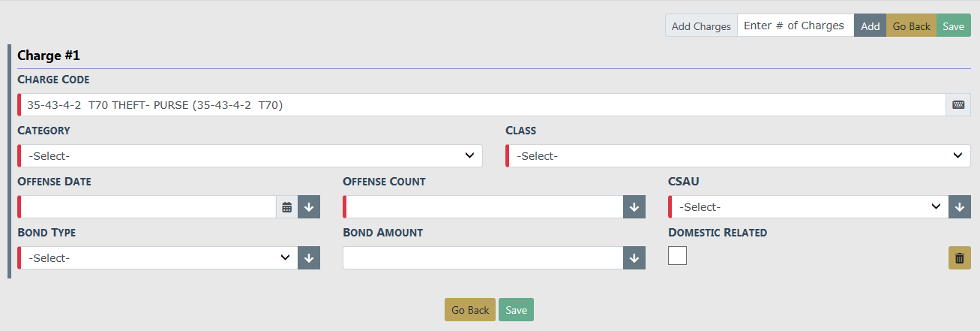Focus the Enter # of Charges field
This screenshot has width=980, height=331.
(795, 26)
